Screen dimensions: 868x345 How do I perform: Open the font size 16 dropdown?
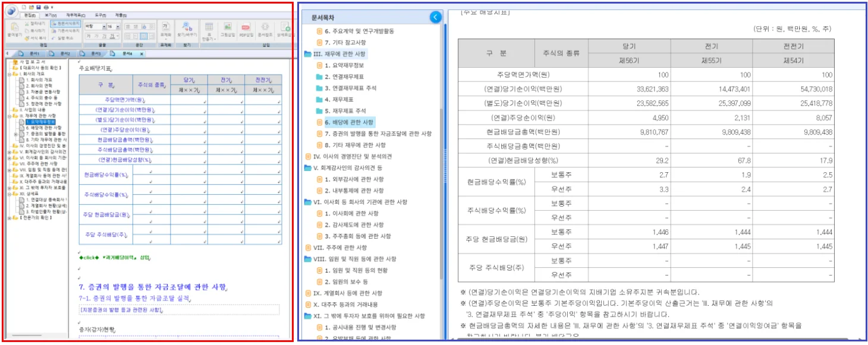pyautogui.click(x=118, y=27)
